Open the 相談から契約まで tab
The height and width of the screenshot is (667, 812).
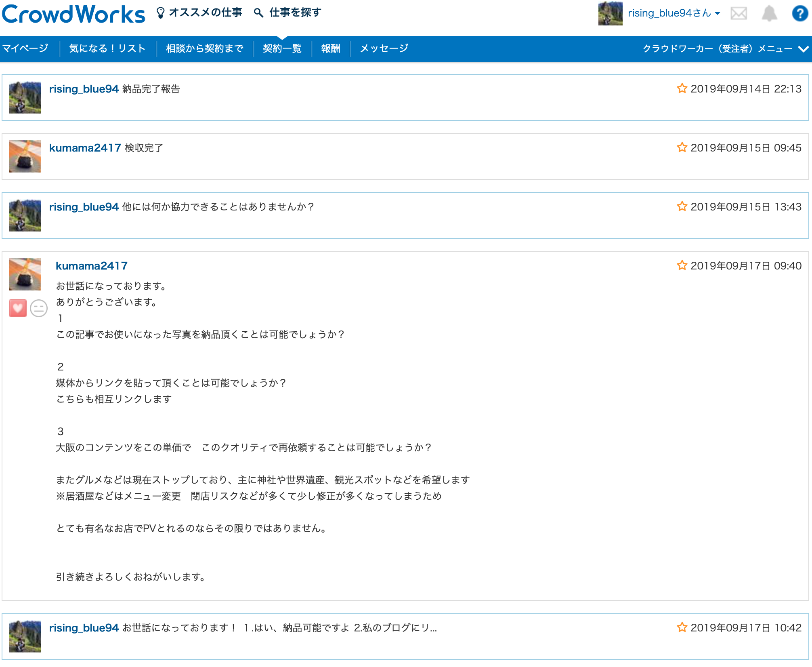pyautogui.click(x=205, y=48)
